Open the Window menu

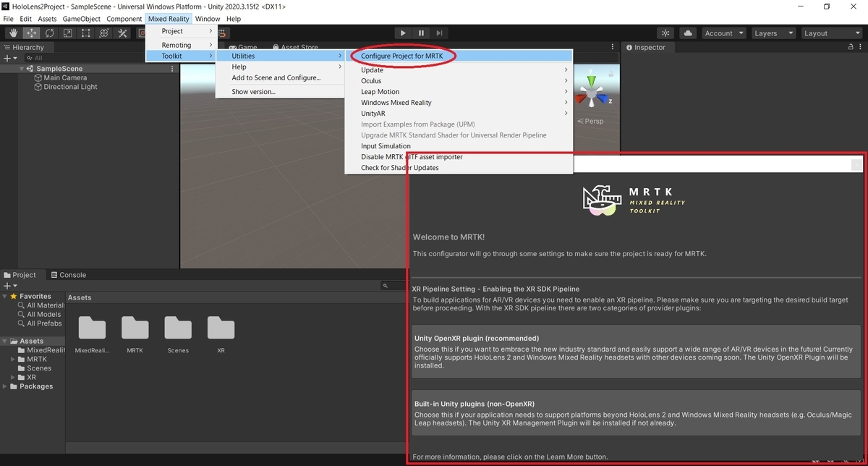[208, 19]
